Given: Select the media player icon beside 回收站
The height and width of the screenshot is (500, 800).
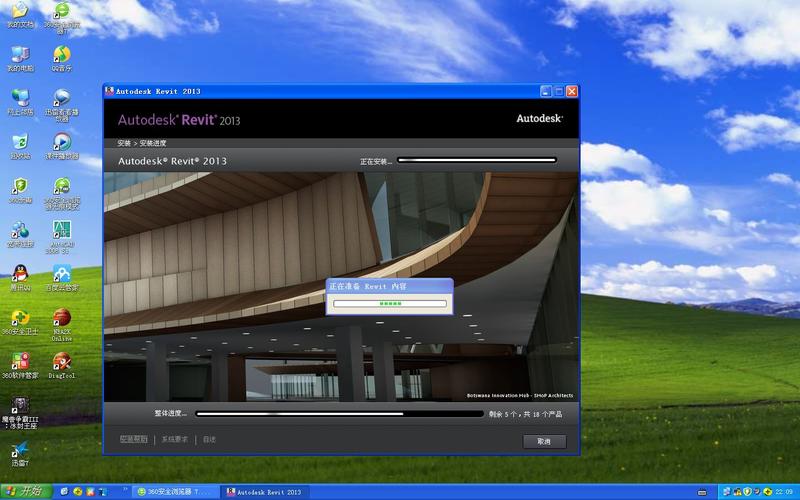Looking at the screenshot, I should (62, 146).
